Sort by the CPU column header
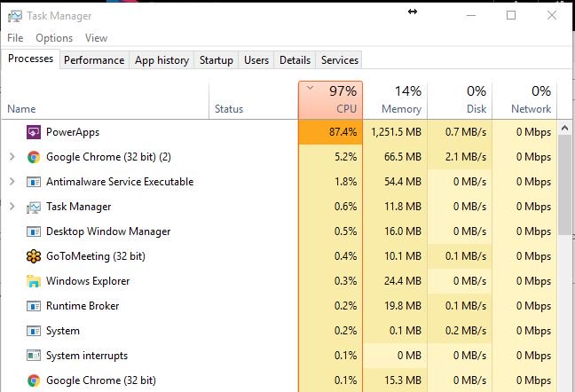Screen dimensions: 575x392 coord(330,100)
